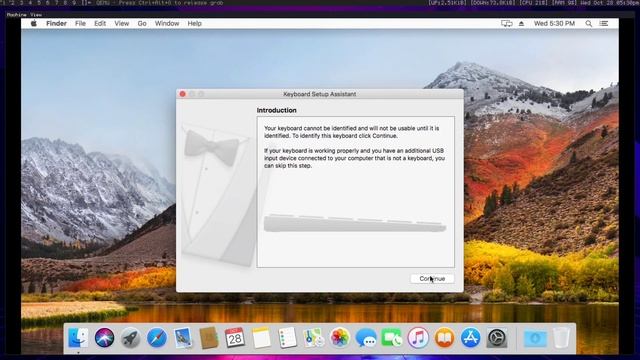
Task: Click the clock showing Wed 5:30 PM
Action: click(554, 24)
